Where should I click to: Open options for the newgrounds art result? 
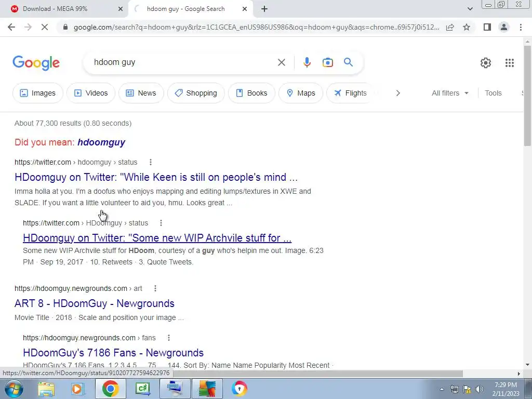155,288
